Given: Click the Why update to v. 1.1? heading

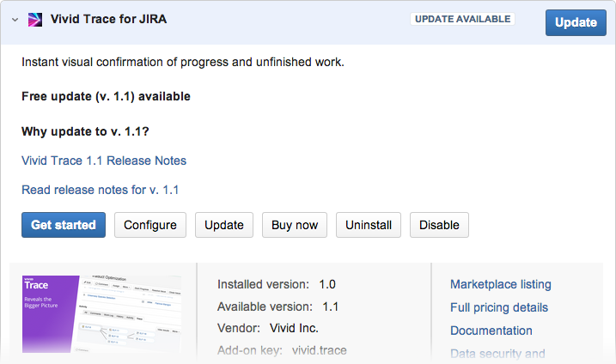Looking at the screenshot, I should click(85, 131).
